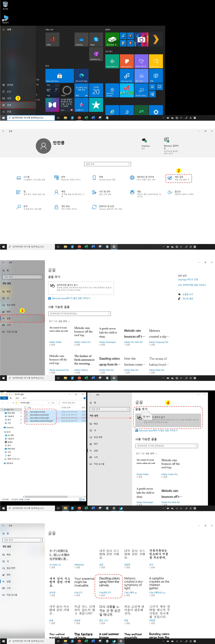The image size is (215, 644).
Task: Expand the Explorer ribbon with the chevron
Action: coord(82,398)
